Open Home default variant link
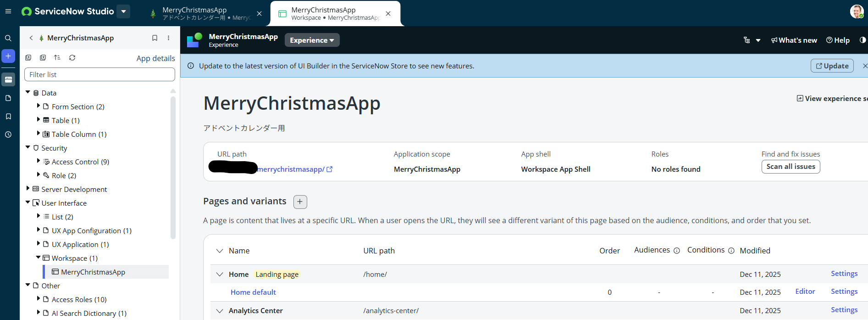This screenshot has height=320, width=868. coord(253,292)
